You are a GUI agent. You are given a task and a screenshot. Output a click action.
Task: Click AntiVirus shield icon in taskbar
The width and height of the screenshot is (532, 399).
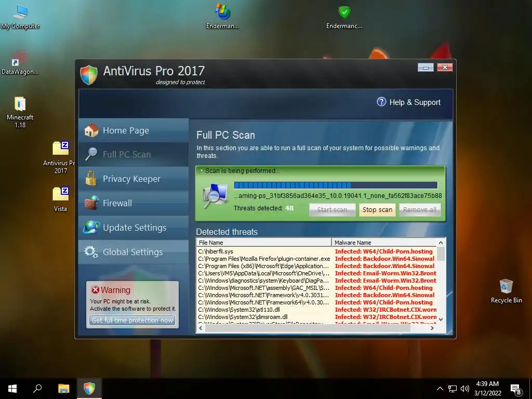[89, 389]
